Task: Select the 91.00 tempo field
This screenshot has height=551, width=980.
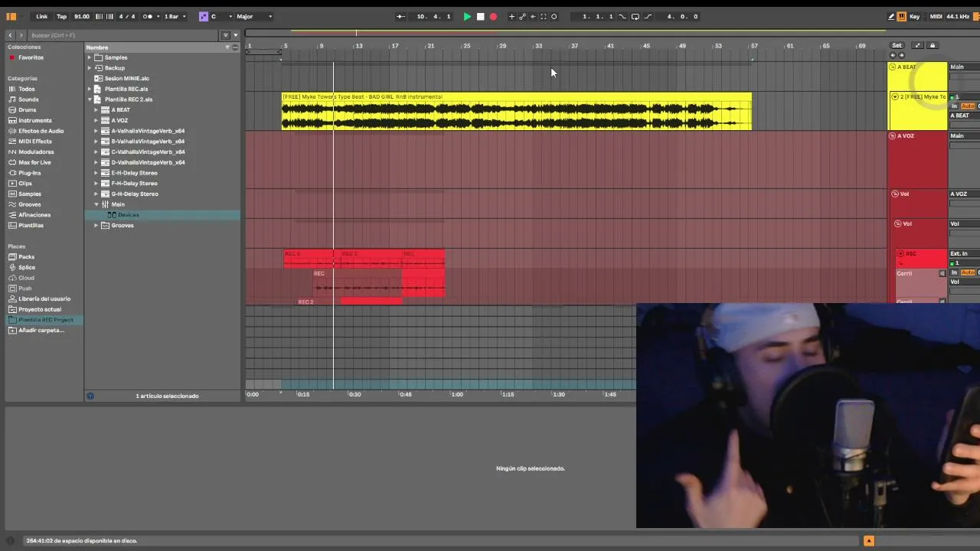Action: coord(81,16)
